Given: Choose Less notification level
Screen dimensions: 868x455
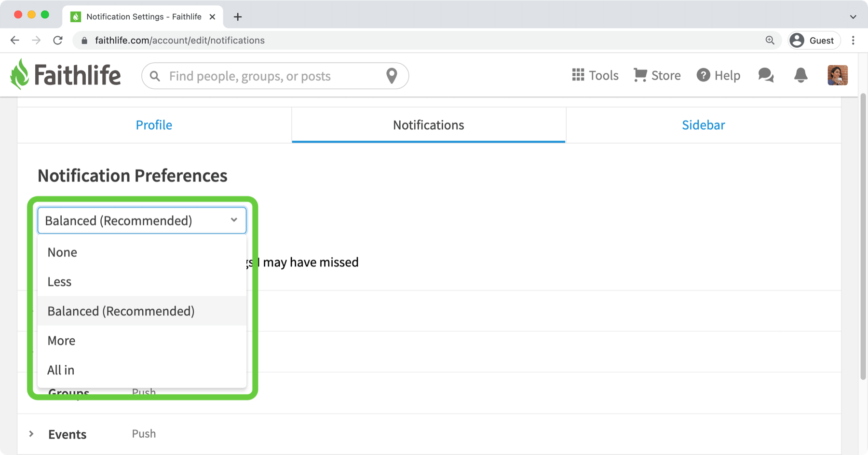Looking at the screenshot, I should tap(142, 282).
